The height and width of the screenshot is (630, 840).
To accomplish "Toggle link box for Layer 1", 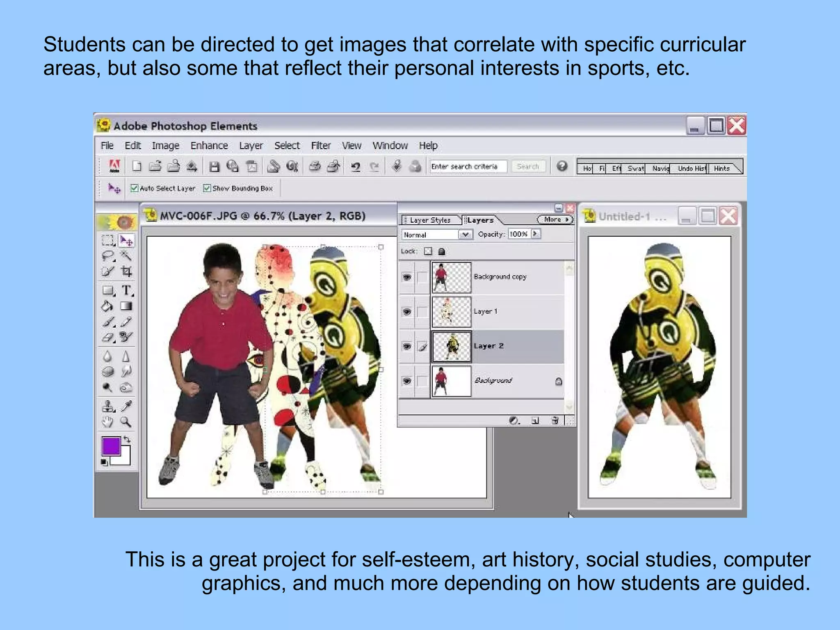I will (x=422, y=312).
